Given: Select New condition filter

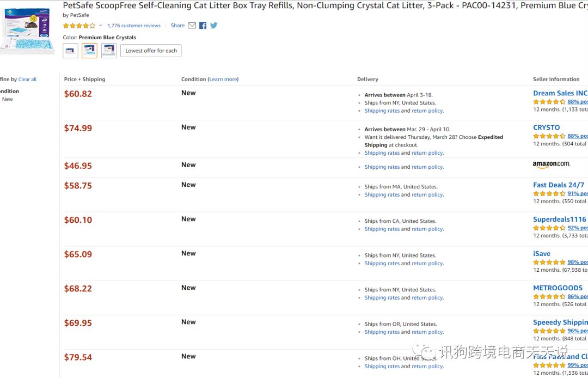Looking at the screenshot, I should tap(8, 99).
